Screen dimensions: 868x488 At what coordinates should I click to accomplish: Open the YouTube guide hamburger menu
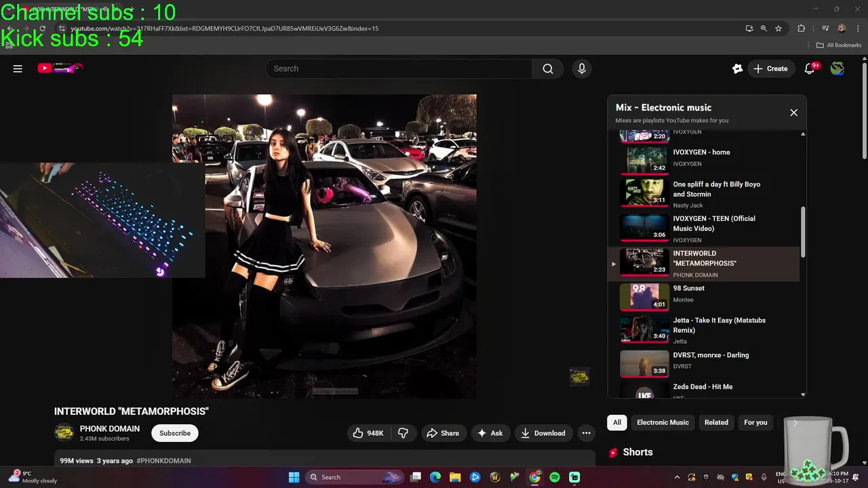pyautogui.click(x=18, y=68)
